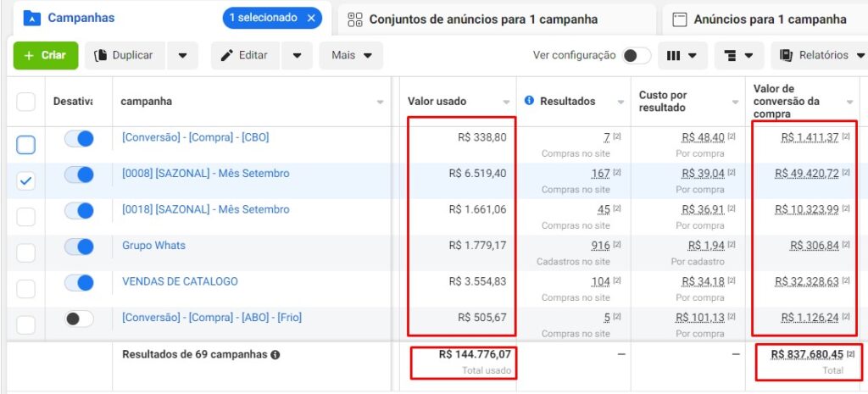Open the columns layout icon menu
Viewport: 868px width, 394px height.
point(682,55)
